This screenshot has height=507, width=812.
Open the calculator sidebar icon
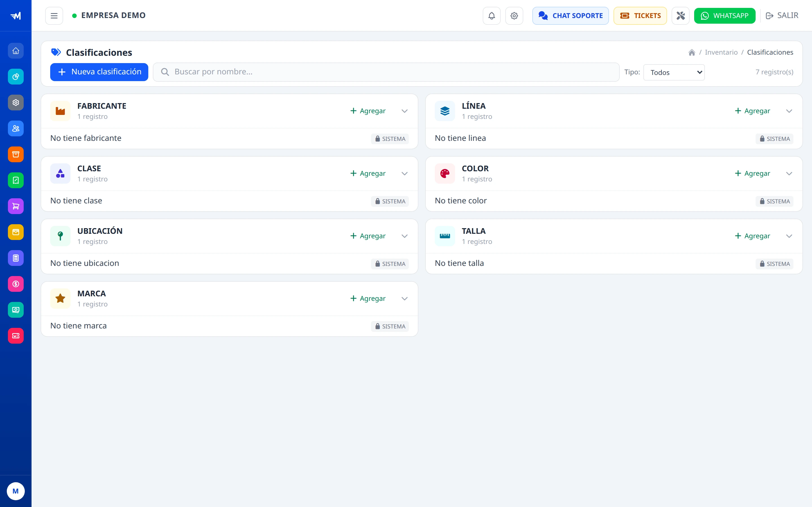[16, 258]
